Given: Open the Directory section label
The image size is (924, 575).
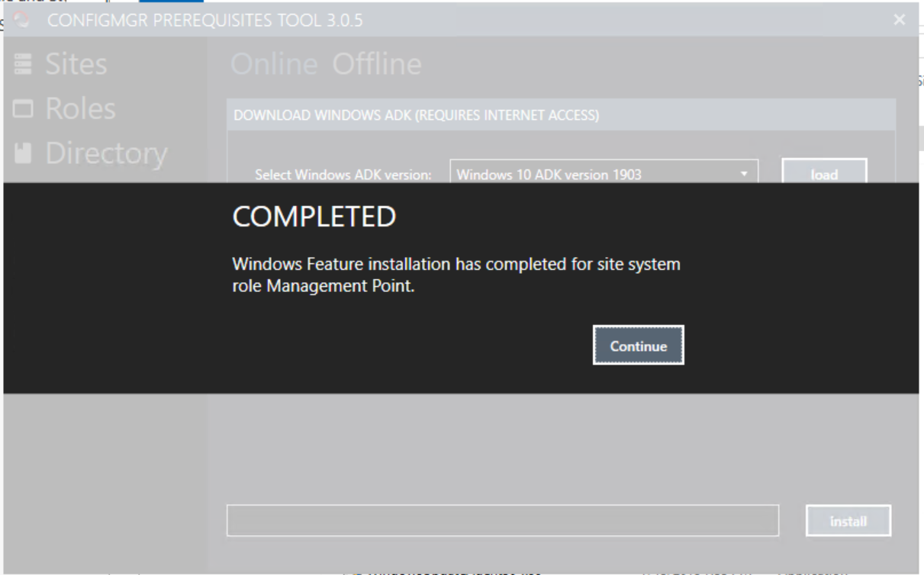Looking at the screenshot, I should [x=106, y=153].
